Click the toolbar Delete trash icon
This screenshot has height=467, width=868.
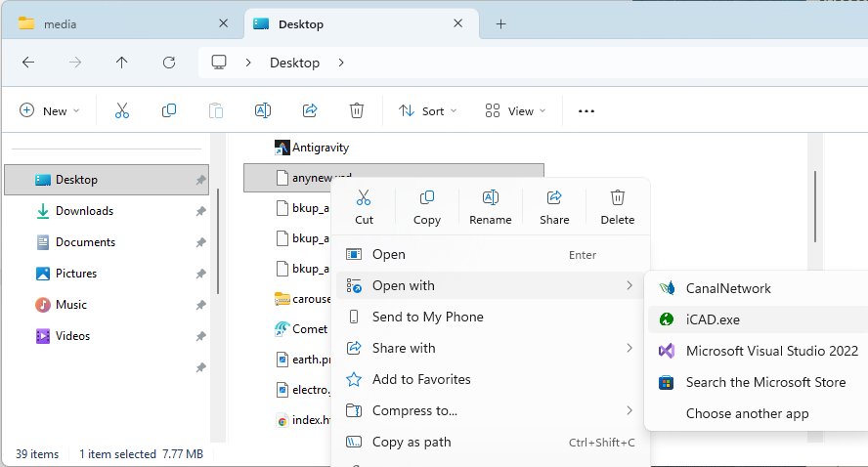click(357, 110)
